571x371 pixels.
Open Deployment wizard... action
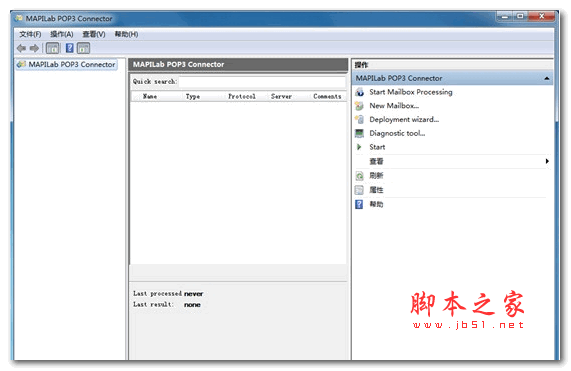[x=404, y=119]
